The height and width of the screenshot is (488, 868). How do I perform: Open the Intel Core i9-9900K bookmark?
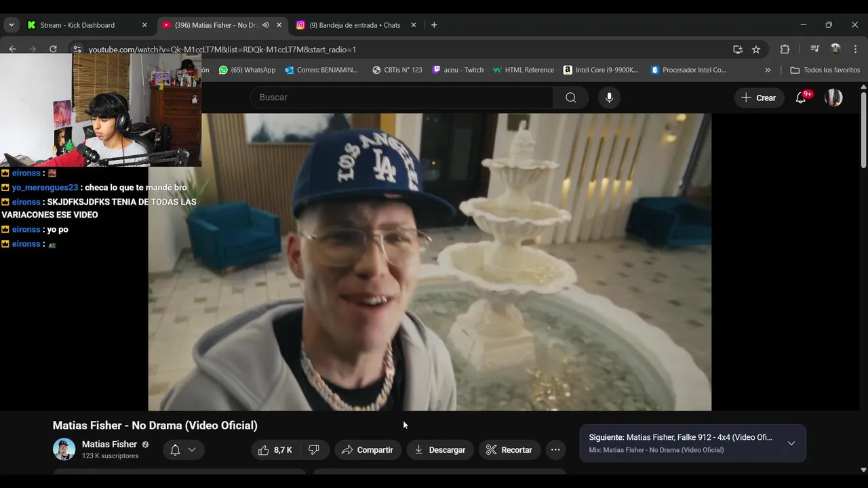coord(601,70)
